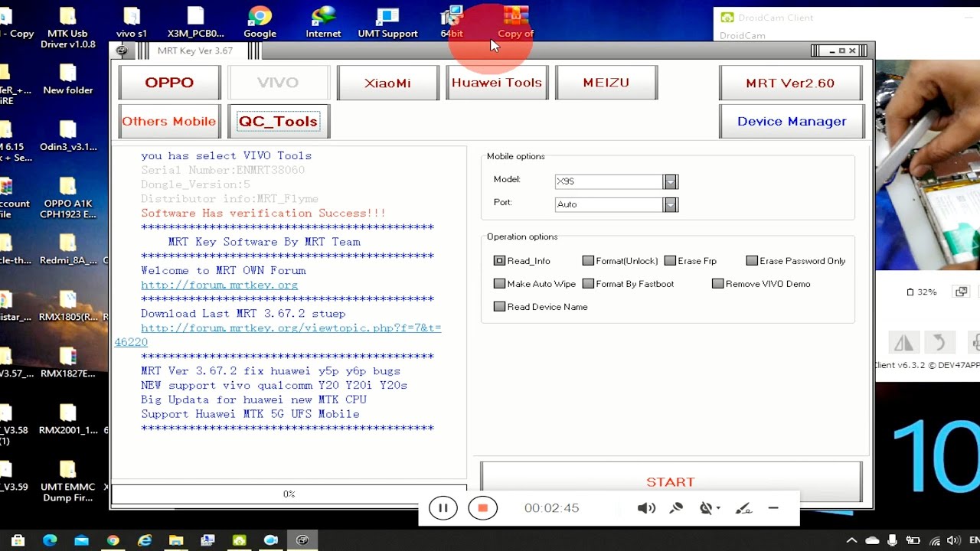This screenshot has height=551, width=980.
Task: Open the recorder annotation pen tool
Action: (x=743, y=508)
